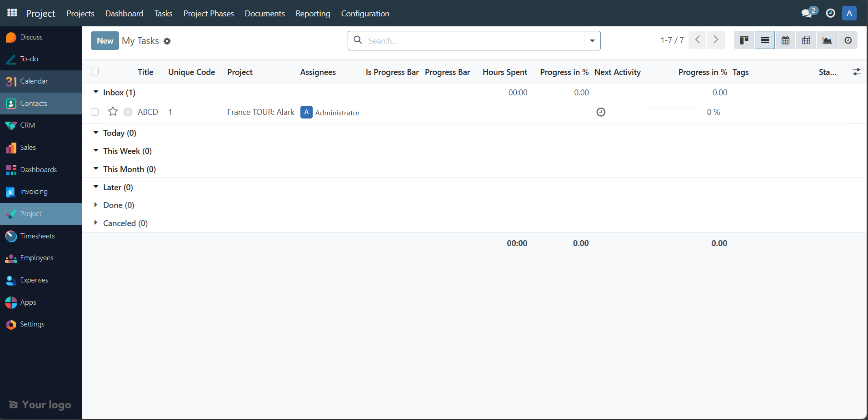Open the Graph view icon

pos(827,40)
